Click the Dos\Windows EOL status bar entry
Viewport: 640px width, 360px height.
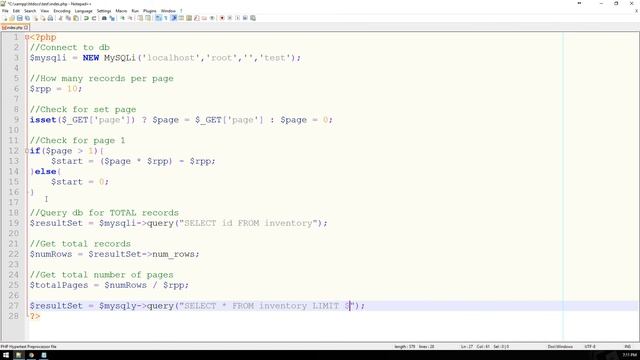pyautogui.click(x=560, y=347)
